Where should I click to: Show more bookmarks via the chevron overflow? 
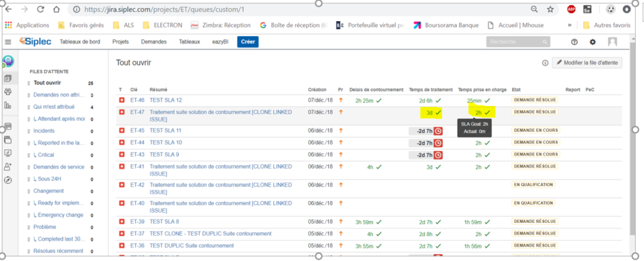pos(570,25)
